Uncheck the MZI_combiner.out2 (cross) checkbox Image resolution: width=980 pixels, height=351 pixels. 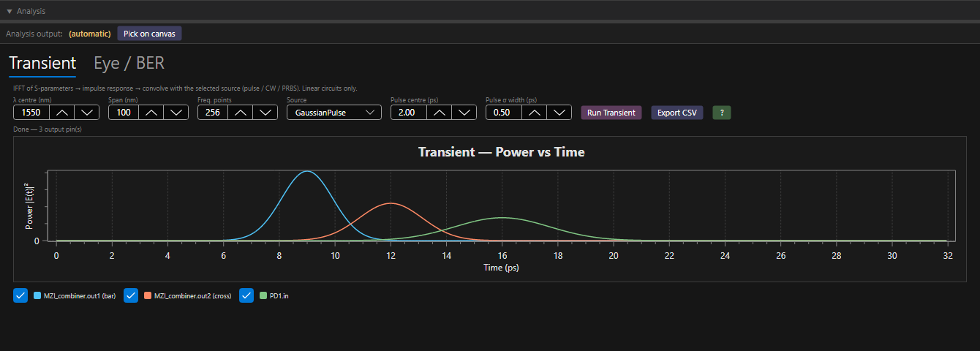pos(132,295)
